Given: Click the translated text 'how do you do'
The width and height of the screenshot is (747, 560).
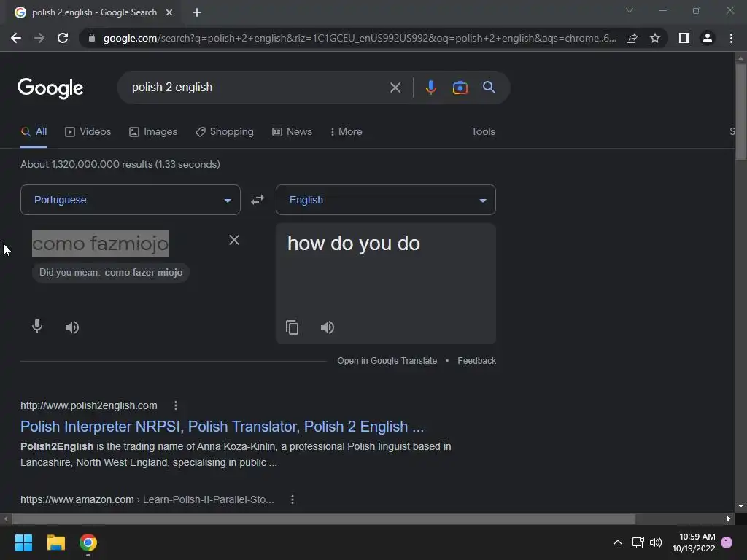Looking at the screenshot, I should [354, 244].
